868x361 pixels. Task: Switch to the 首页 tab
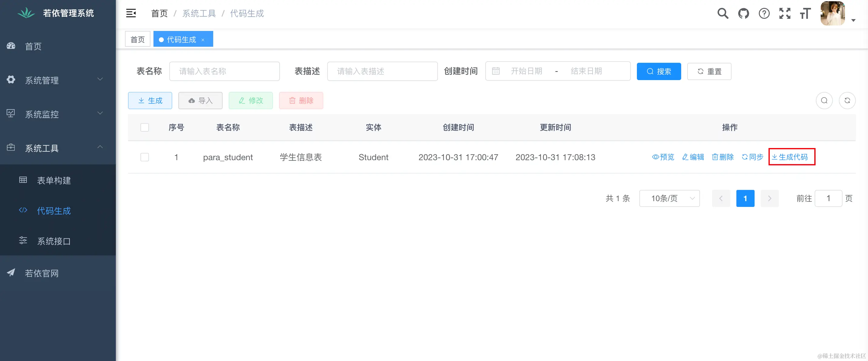137,39
